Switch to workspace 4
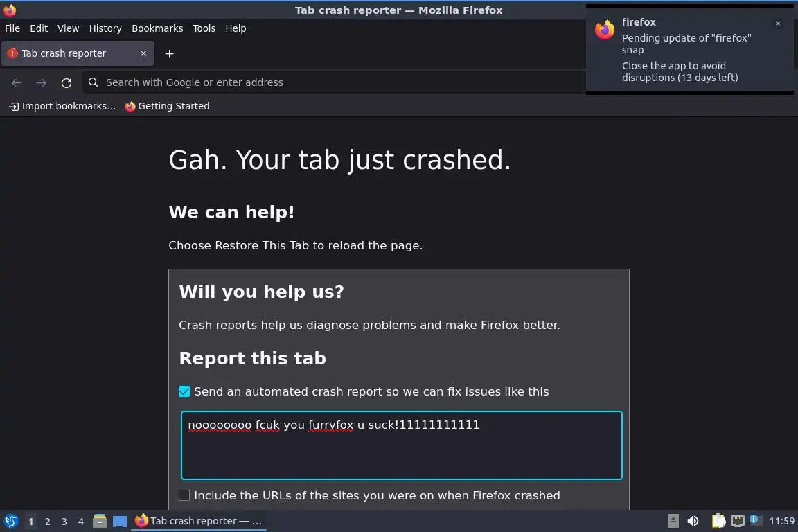 coord(81,522)
